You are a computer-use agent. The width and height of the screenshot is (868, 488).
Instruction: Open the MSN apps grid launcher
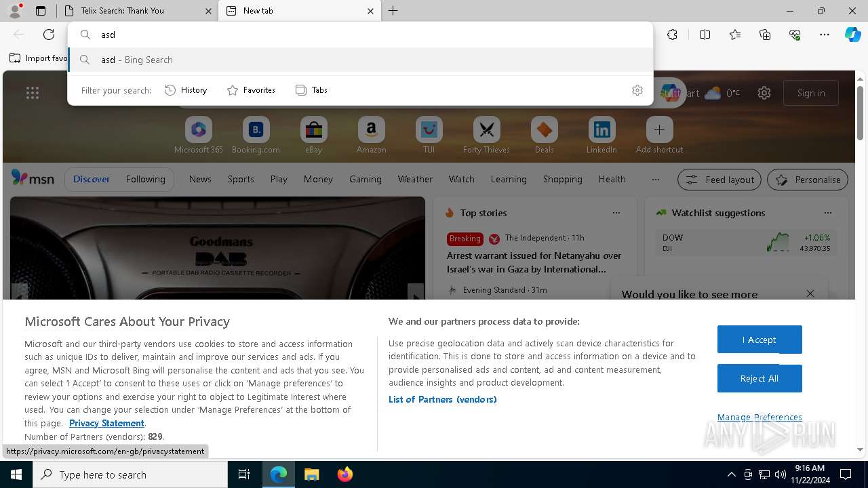(33, 93)
